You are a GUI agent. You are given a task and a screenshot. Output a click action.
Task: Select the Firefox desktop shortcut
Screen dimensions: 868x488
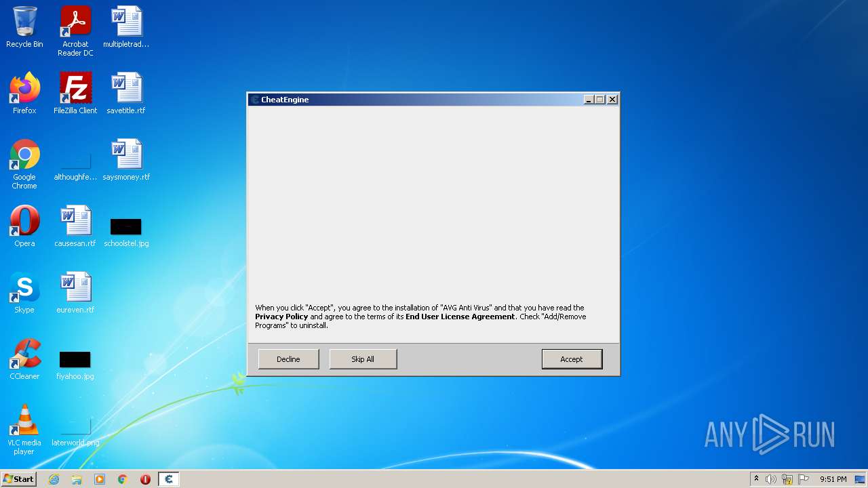(24, 94)
